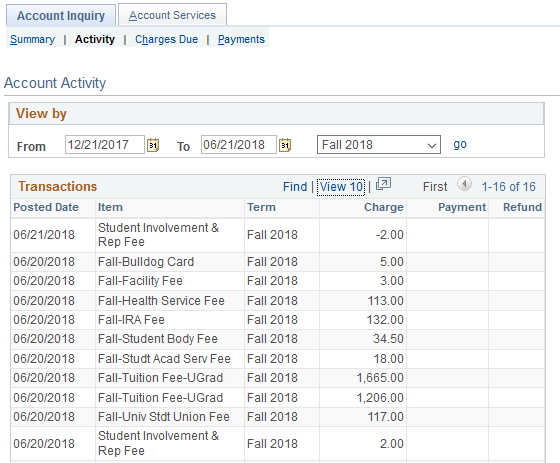Open transactions in new window icon

click(384, 184)
